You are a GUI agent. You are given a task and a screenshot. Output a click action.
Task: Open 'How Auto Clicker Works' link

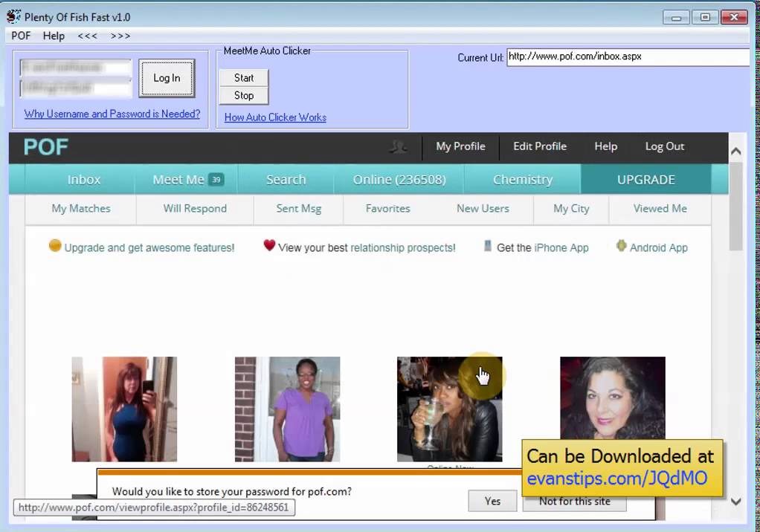pyautogui.click(x=275, y=117)
